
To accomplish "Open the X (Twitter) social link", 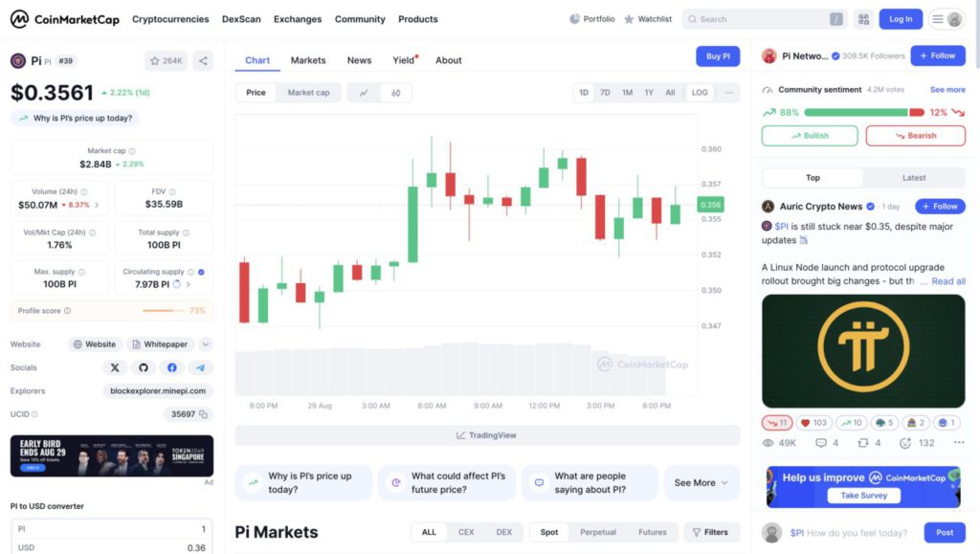I will point(115,367).
